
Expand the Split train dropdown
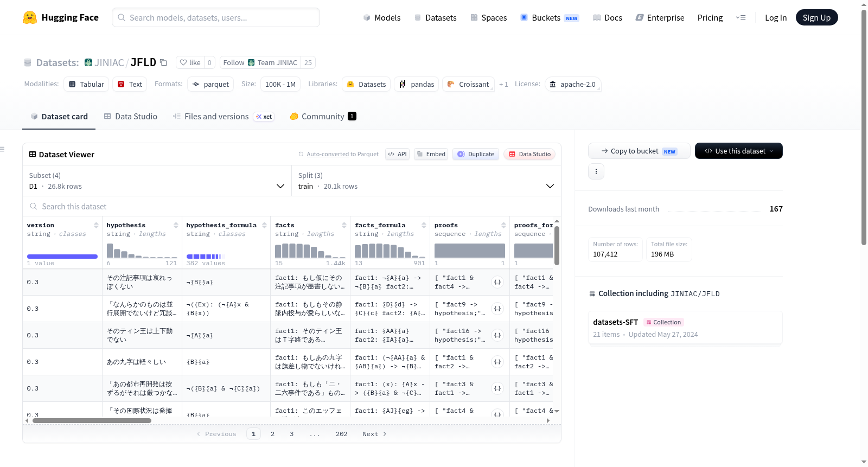coord(426,181)
